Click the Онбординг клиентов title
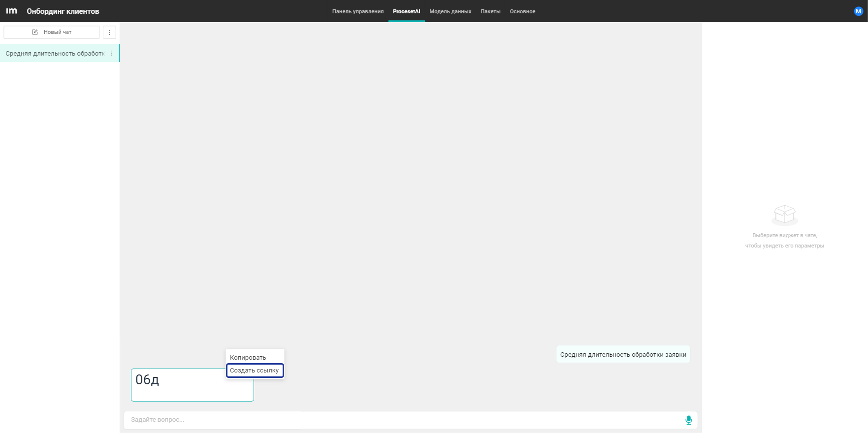Viewport: 868px width, 433px height. [x=63, y=11]
